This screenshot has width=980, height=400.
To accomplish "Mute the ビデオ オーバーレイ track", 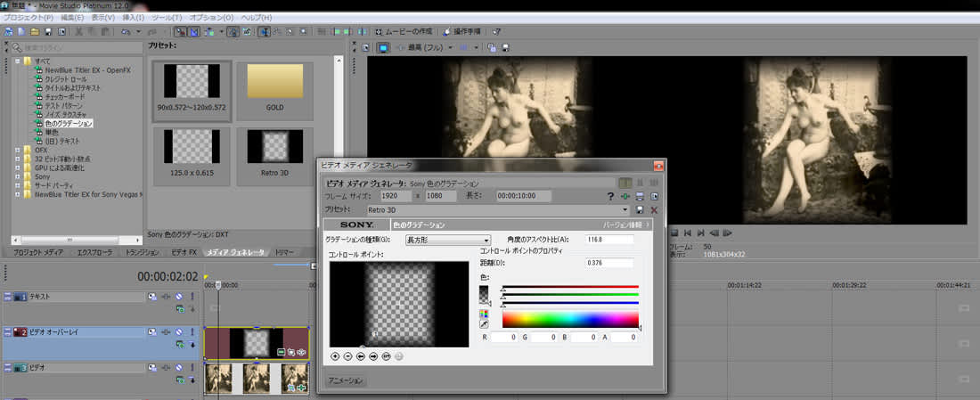I will 179,332.
